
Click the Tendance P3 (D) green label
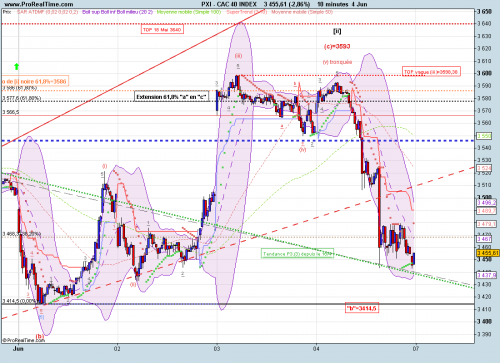tap(297, 254)
